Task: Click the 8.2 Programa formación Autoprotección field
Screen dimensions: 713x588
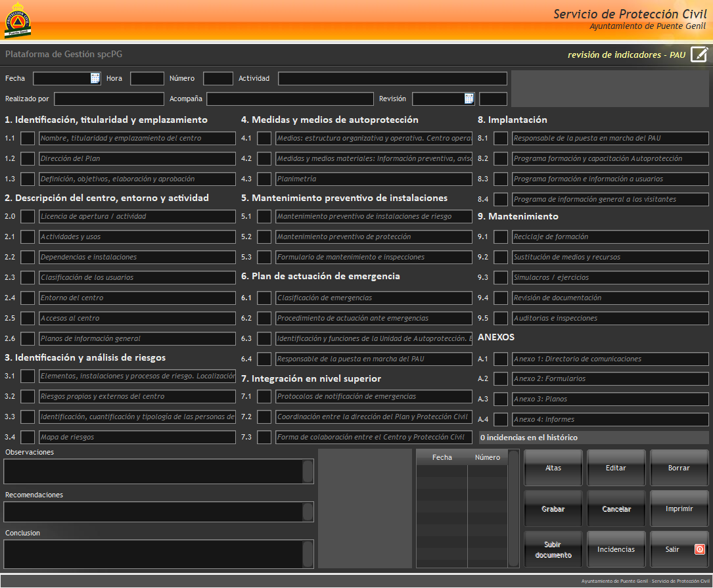Action: [x=610, y=159]
